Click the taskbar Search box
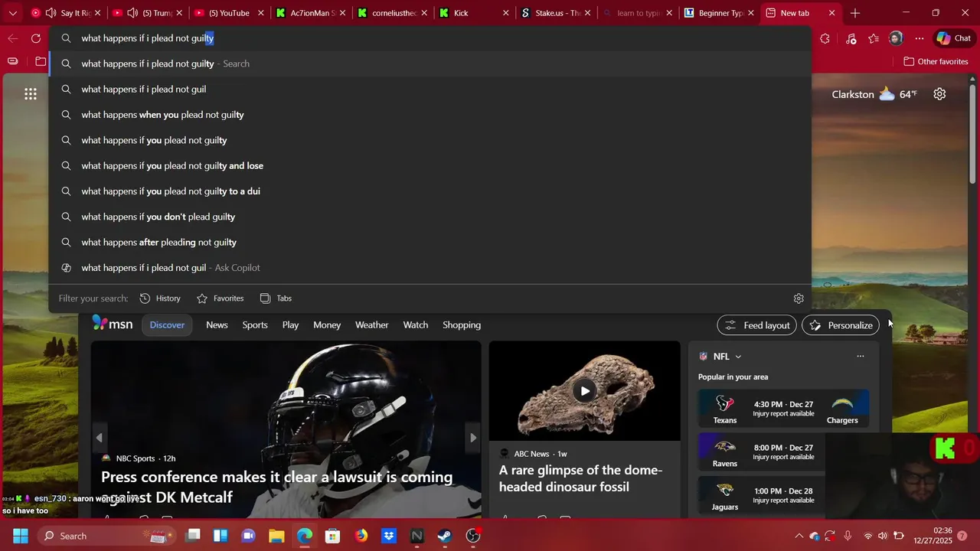Viewport: 980px width, 551px height. pyautogui.click(x=107, y=536)
